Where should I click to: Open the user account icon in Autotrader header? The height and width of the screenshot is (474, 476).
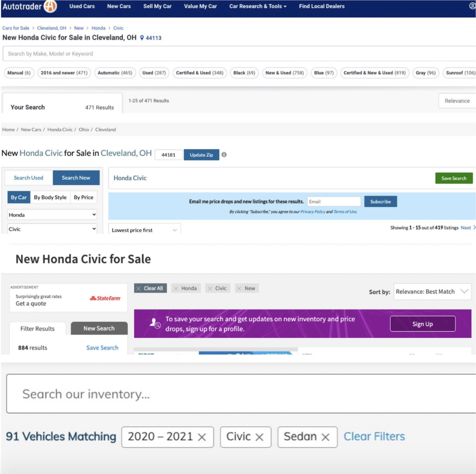click(472, 6)
